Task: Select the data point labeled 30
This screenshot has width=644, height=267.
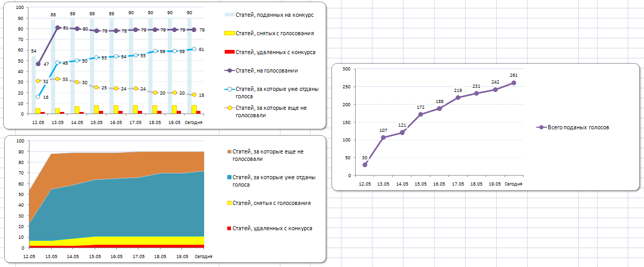Action: pyautogui.click(x=365, y=165)
